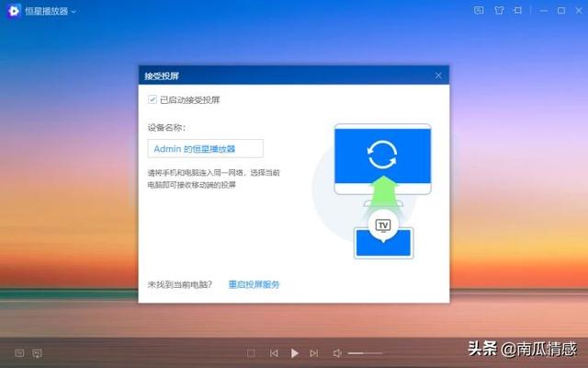Click the PC screen-cast icon at bottom-left

pyautogui.click(x=37, y=353)
